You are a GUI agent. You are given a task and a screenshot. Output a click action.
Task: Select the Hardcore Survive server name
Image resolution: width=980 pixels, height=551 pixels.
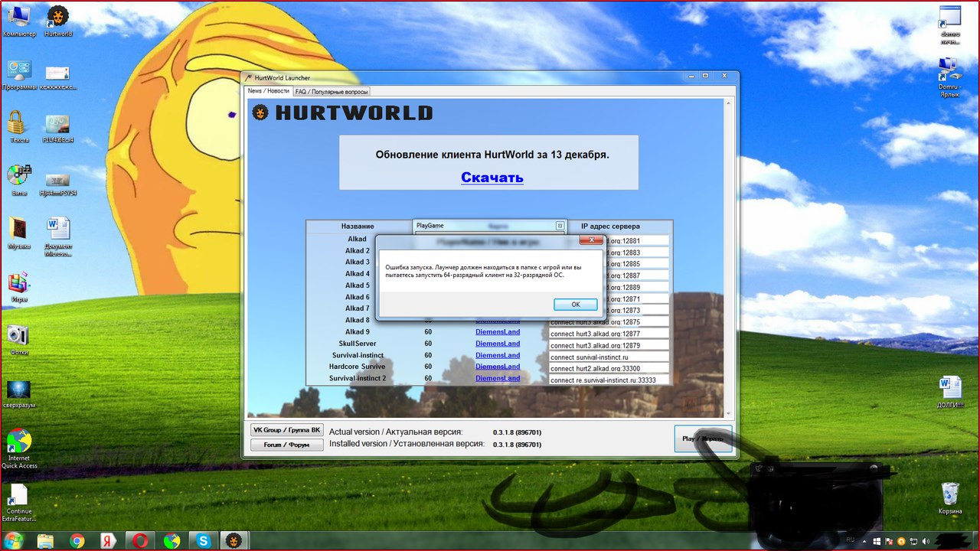358,367
